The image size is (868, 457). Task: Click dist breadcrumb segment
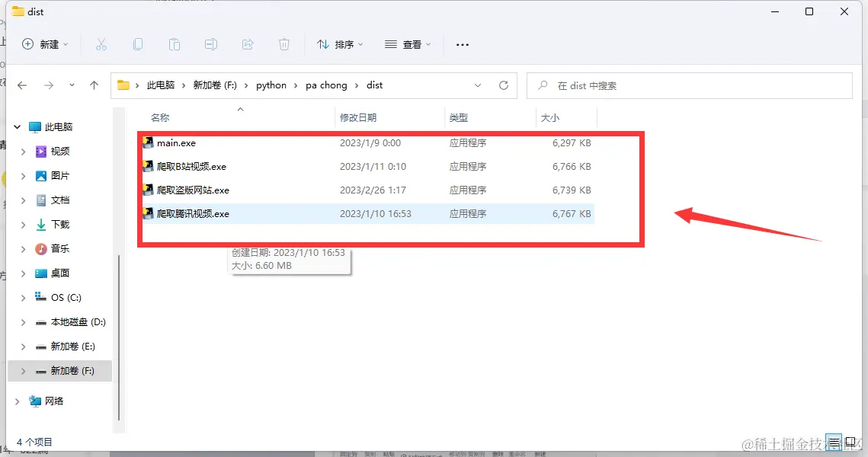[374, 85]
